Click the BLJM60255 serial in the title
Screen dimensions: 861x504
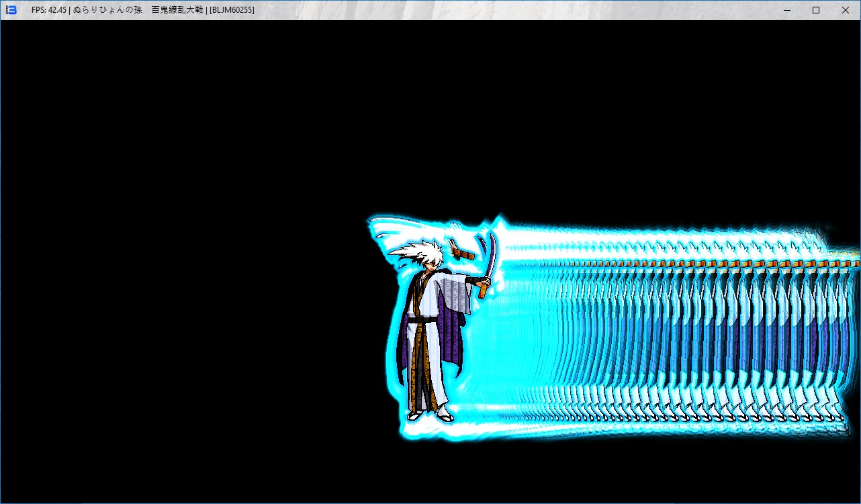point(232,10)
